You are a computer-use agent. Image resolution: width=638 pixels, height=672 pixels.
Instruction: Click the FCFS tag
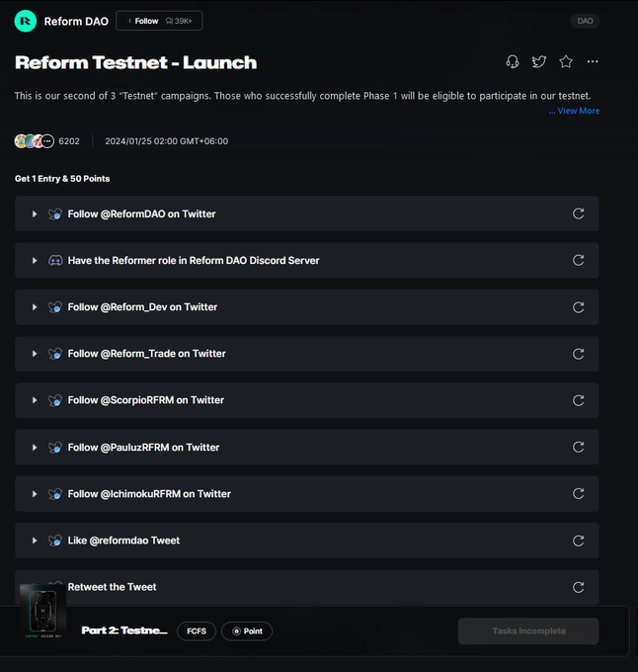197,631
